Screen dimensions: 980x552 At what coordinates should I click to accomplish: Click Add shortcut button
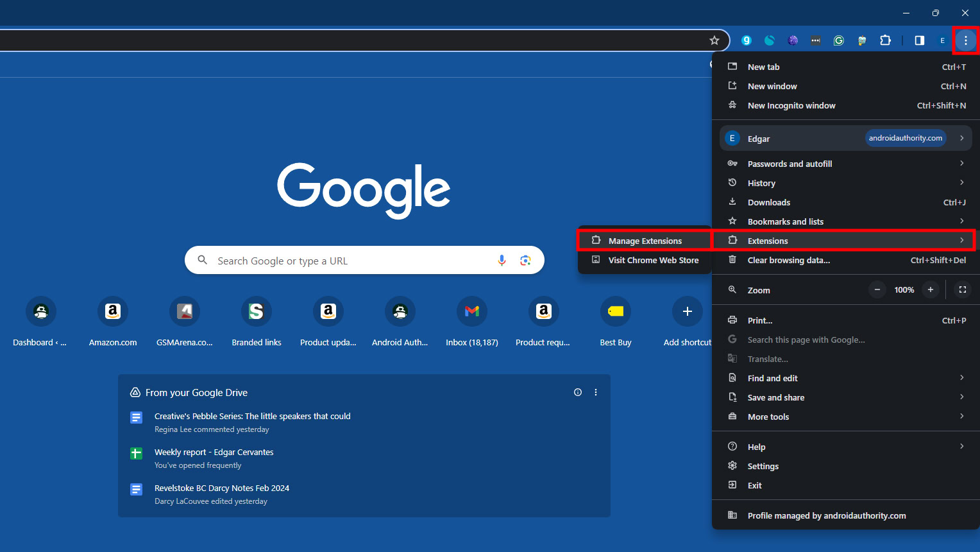point(687,312)
